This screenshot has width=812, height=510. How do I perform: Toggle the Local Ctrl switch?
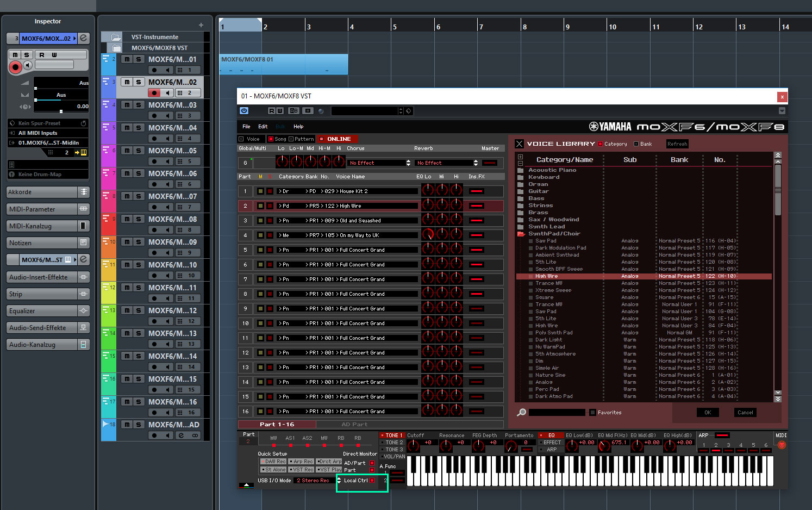[372, 481]
